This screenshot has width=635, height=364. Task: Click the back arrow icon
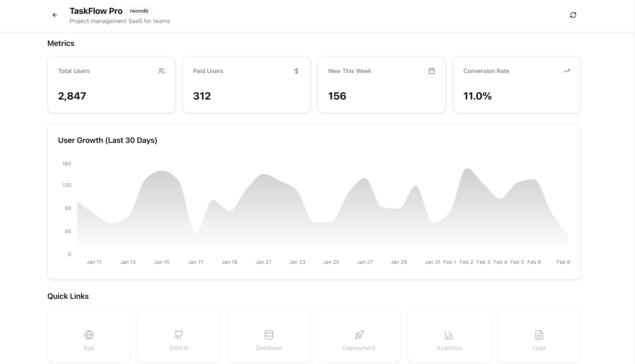click(55, 15)
